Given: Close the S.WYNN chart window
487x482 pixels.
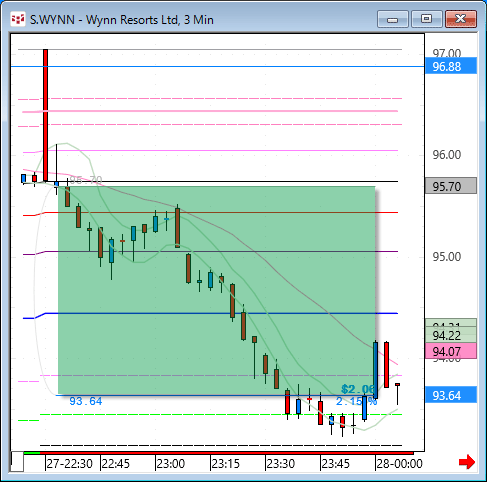Looking at the screenshot, I should (461, 19).
